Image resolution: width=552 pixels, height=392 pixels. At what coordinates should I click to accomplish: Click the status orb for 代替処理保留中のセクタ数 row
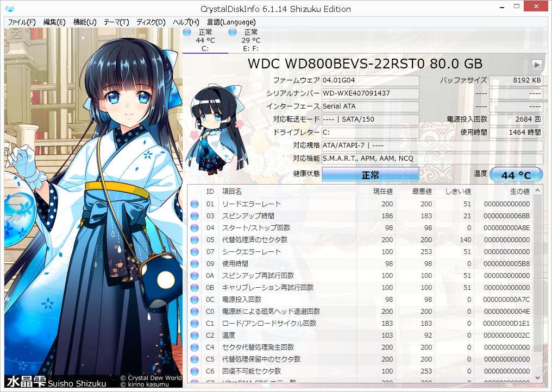coord(195,359)
